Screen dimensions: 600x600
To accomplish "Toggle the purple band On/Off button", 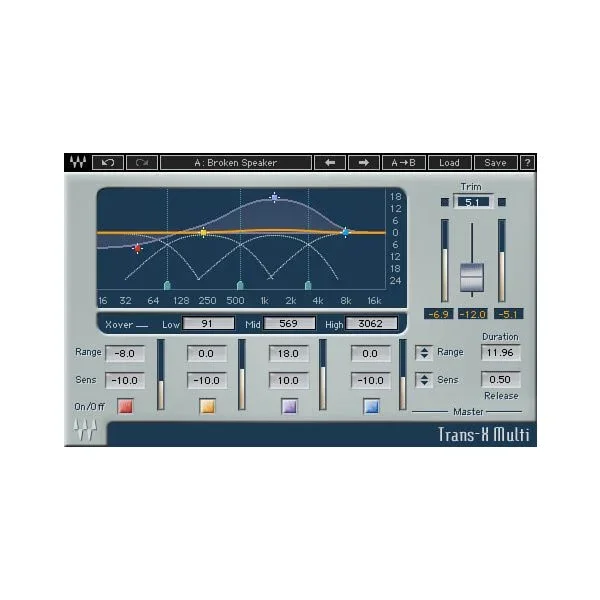I will [289, 406].
